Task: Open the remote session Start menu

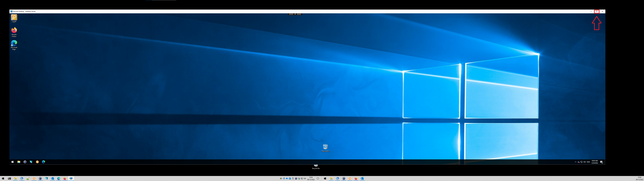Action: click(12, 162)
